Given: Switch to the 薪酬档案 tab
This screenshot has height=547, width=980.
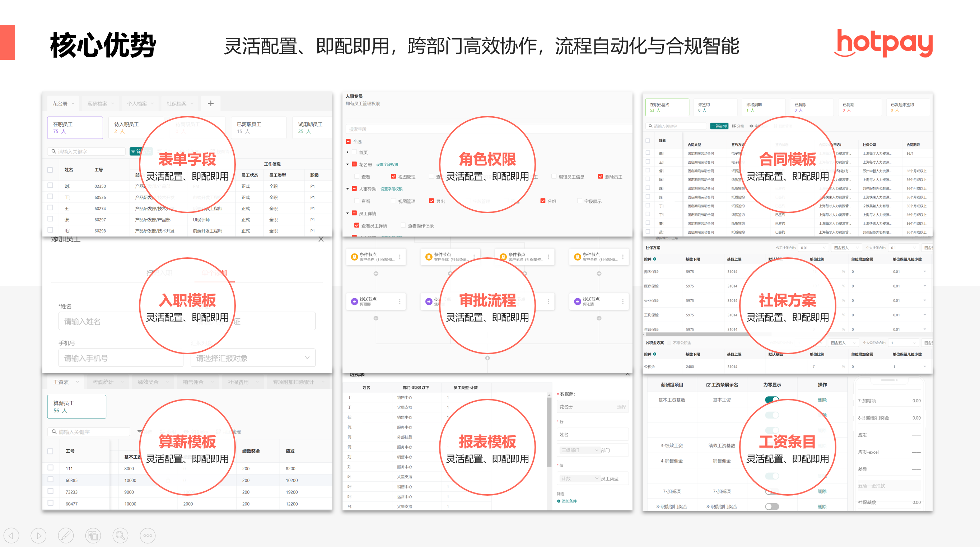Looking at the screenshot, I should pyautogui.click(x=100, y=103).
